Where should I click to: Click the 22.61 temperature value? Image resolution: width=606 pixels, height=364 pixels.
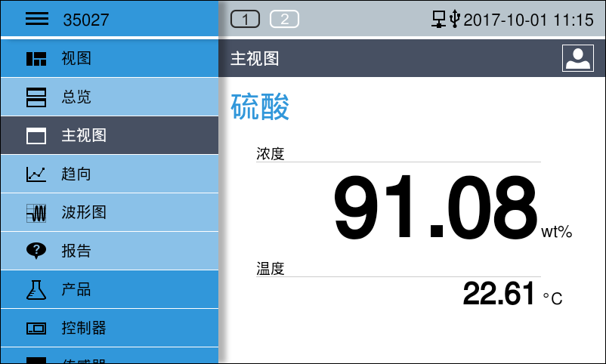pos(499,294)
